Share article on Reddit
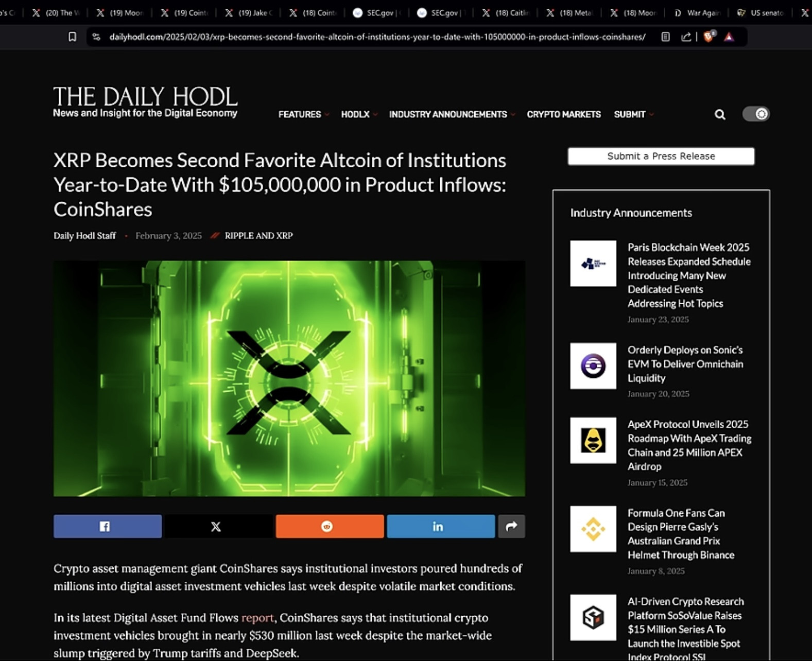The image size is (812, 661). click(330, 526)
